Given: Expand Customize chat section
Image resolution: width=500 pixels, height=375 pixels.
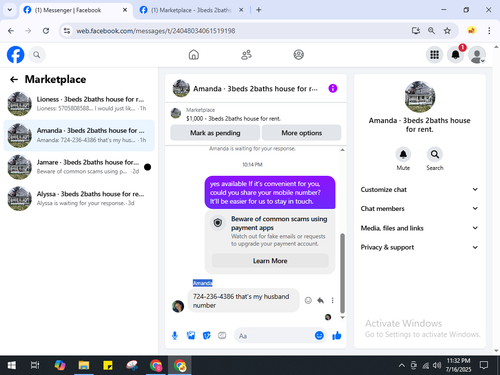Looking at the screenshot, I should coord(419,189).
